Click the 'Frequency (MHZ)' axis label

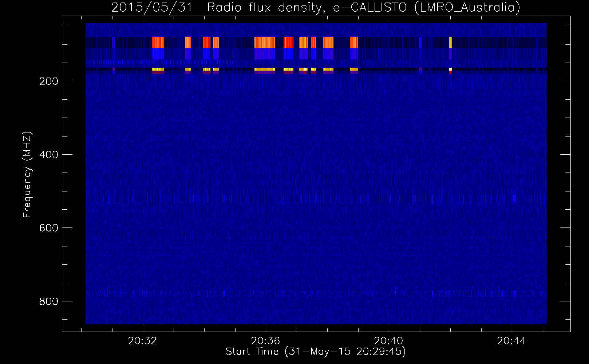click(27, 175)
